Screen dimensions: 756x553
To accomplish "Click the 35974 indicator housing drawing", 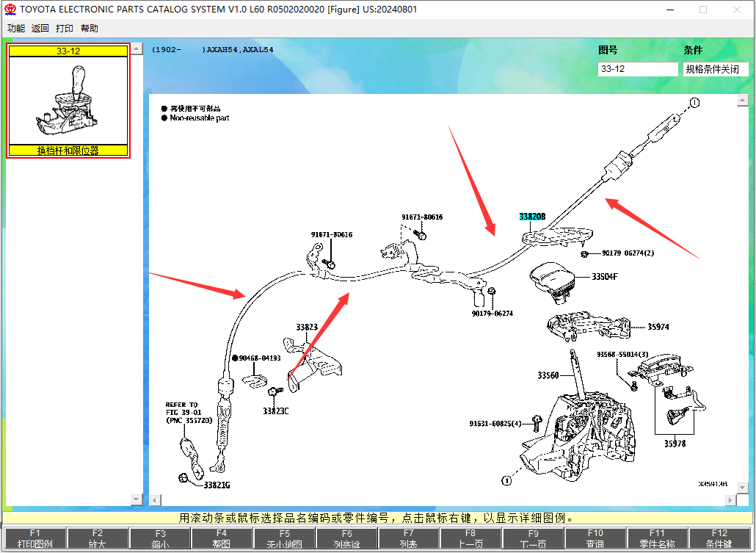I will tap(589, 326).
